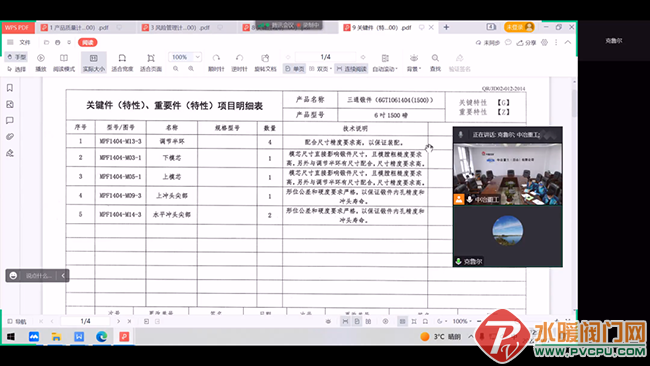This screenshot has height=366, width=650.
Task: Click the orange 未登录 login button
Action: pyautogui.click(x=519, y=27)
